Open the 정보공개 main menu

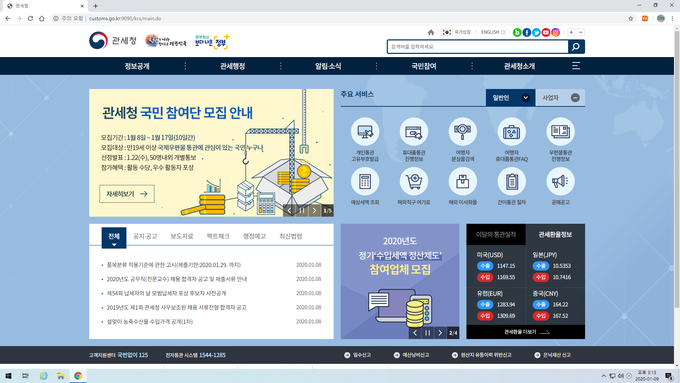pos(137,66)
